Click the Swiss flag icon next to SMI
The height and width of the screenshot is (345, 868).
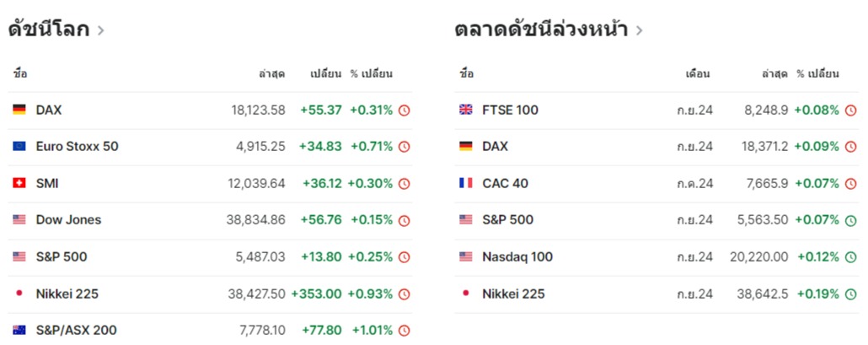click(x=19, y=183)
